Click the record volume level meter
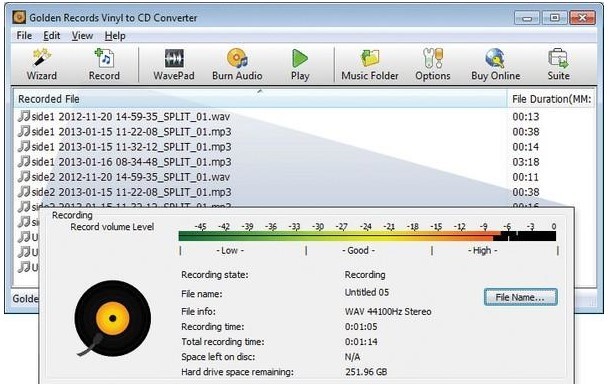The width and height of the screenshot is (611, 385). click(x=367, y=236)
